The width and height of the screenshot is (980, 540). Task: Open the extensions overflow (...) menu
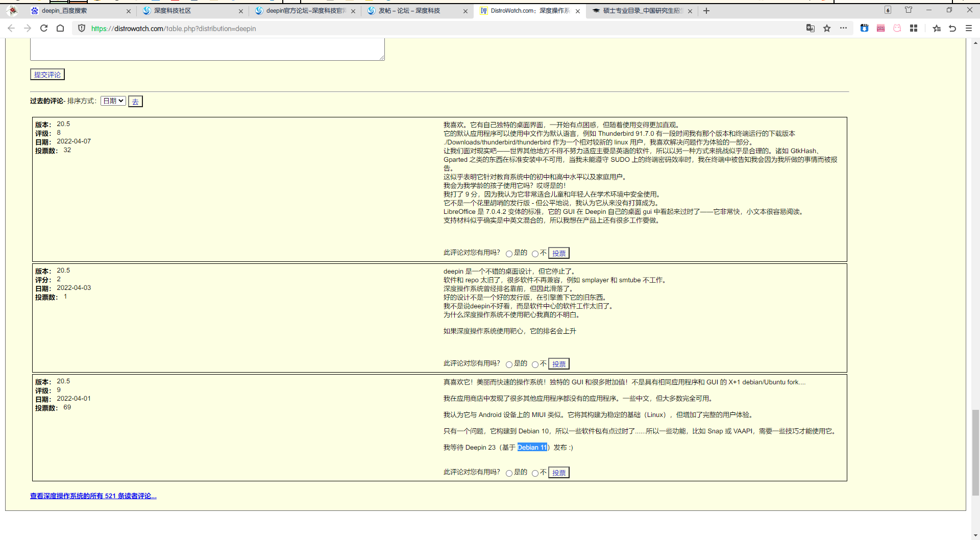point(843,29)
